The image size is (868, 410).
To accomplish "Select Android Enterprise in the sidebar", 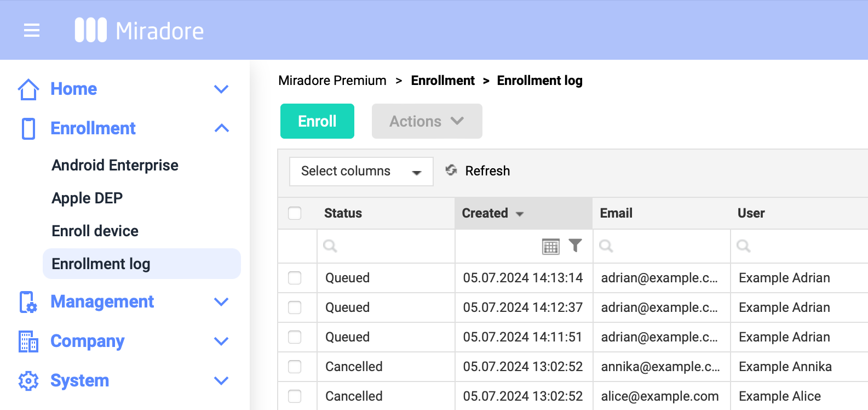I will click(x=114, y=165).
